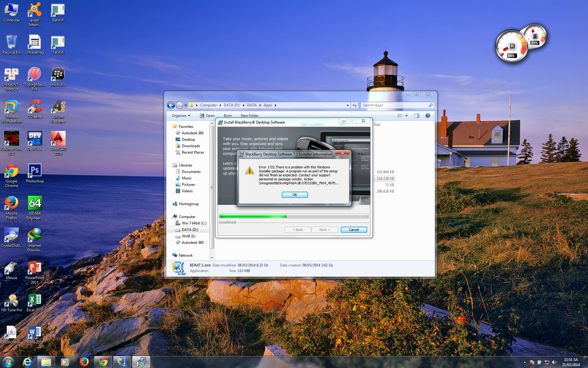Select the UniKeyNT shortcut icon
This screenshot has width=588, height=368.
pyautogui.click(x=12, y=79)
